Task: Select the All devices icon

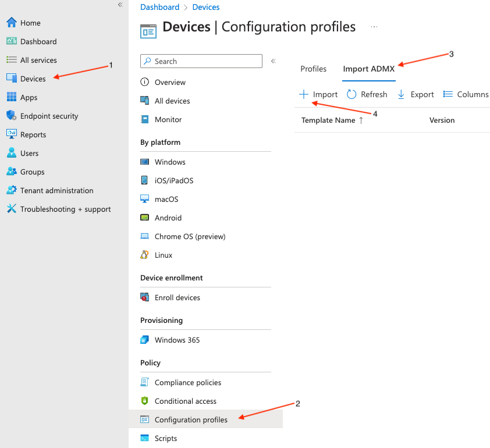Action: pos(144,101)
